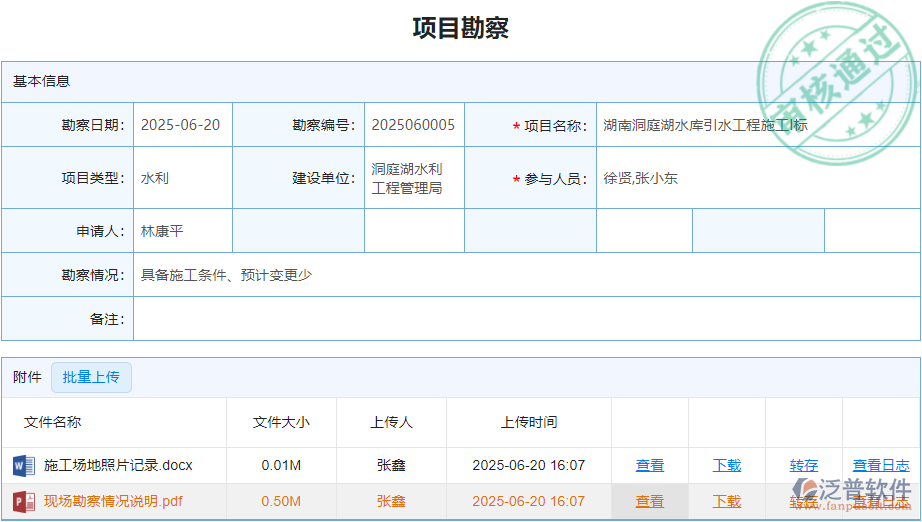Click the 勘察情况 text field

tap(525, 275)
